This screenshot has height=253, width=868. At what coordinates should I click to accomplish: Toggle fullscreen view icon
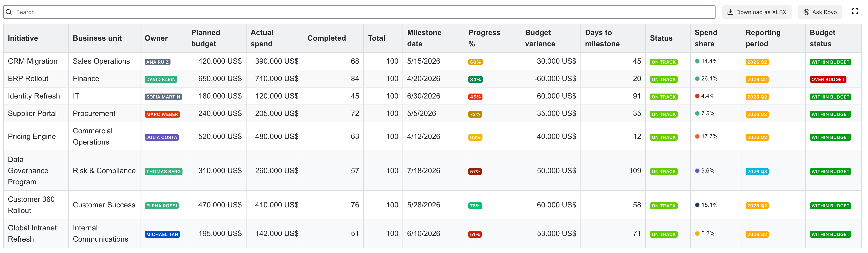click(855, 11)
